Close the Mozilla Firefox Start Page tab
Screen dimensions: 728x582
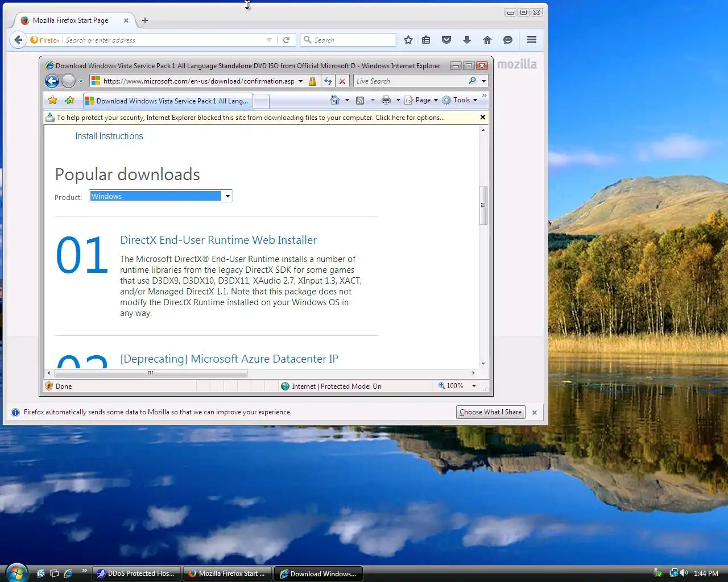click(x=126, y=20)
